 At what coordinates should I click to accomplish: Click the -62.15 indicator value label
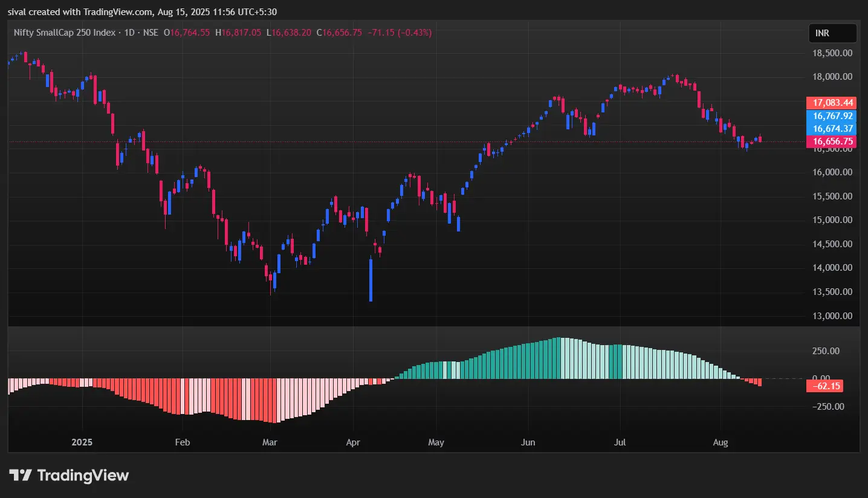click(824, 386)
